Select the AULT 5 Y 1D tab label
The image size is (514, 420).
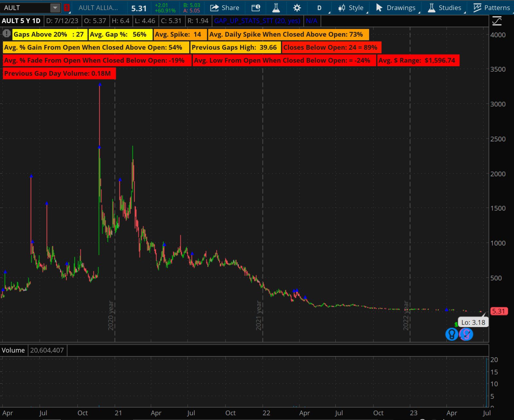[21, 21]
